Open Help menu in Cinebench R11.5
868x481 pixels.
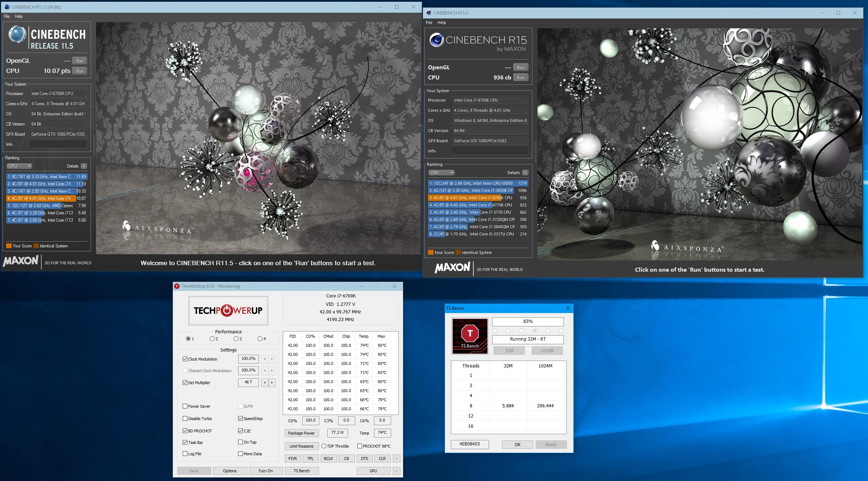pyautogui.click(x=19, y=16)
